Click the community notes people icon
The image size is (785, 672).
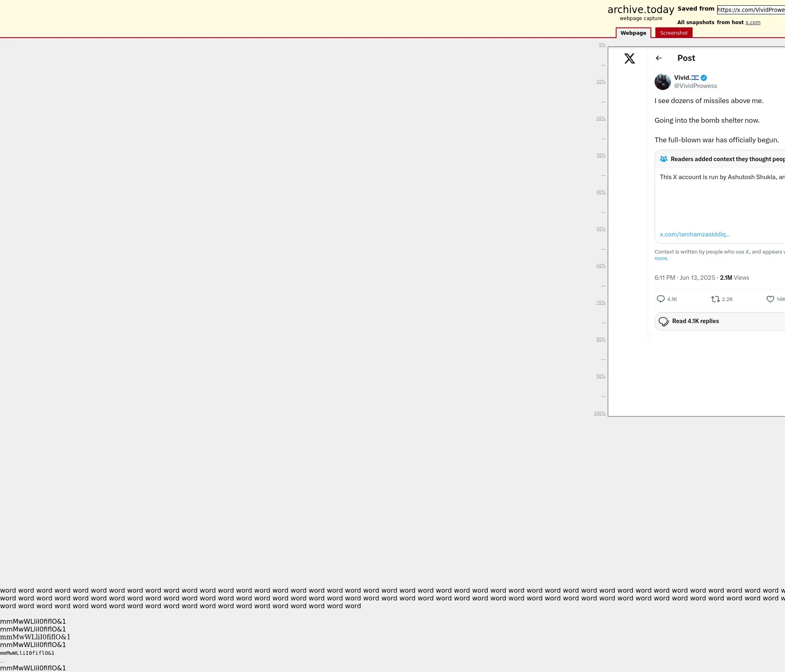664,159
